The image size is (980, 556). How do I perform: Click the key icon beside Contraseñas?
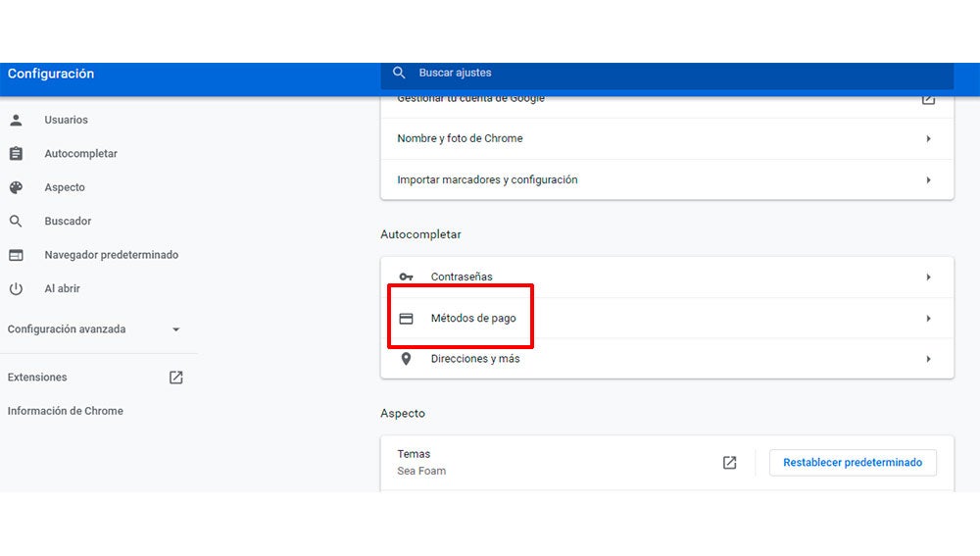[407, 277]
